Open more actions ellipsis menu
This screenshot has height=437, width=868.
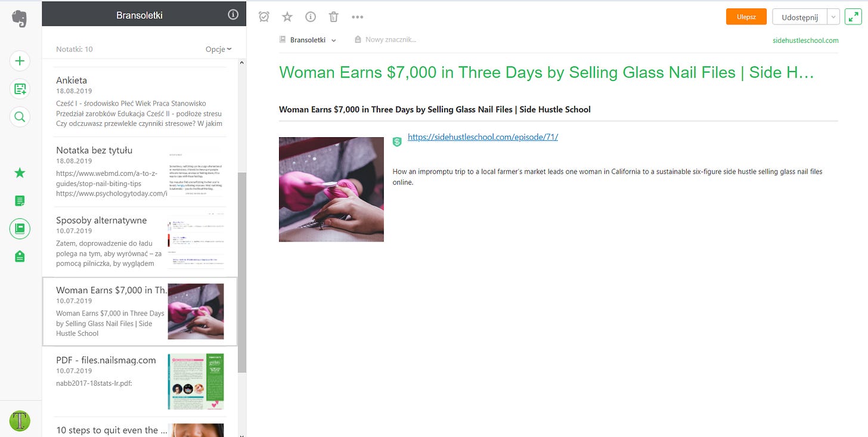click(357, 17)
